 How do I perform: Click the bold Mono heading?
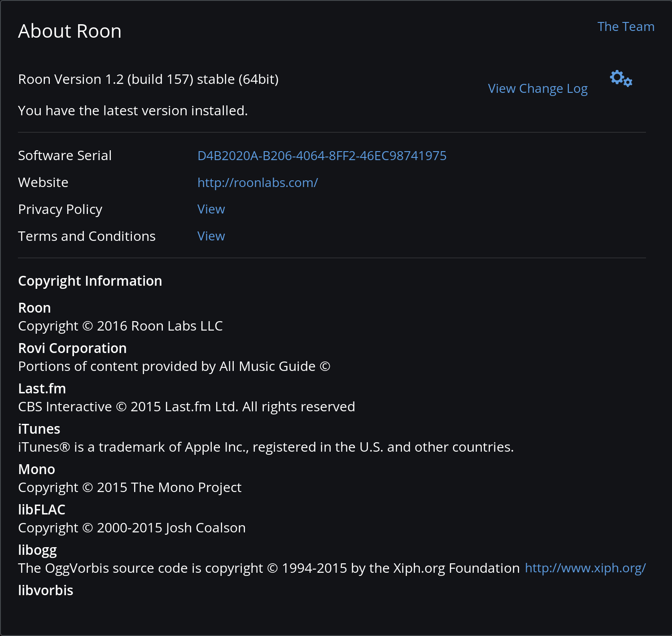(x=36, y=470)
